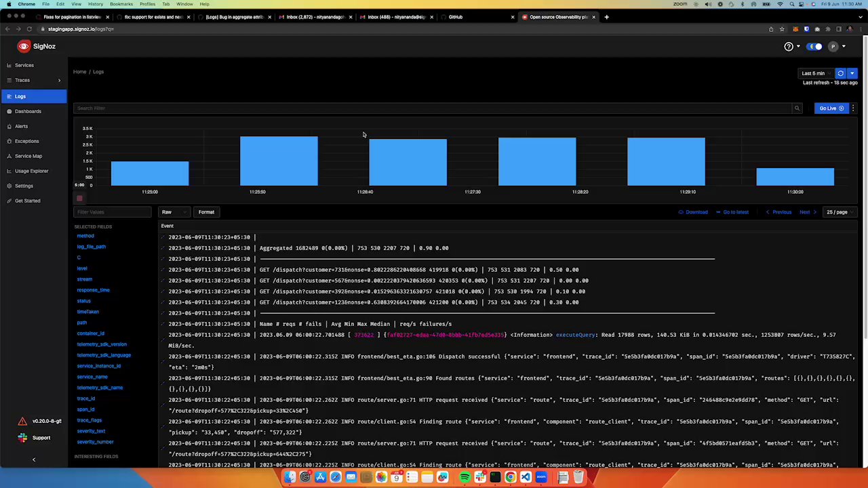868x488 pixels.
Task: Click the Format button
Action: coord(206,212)
